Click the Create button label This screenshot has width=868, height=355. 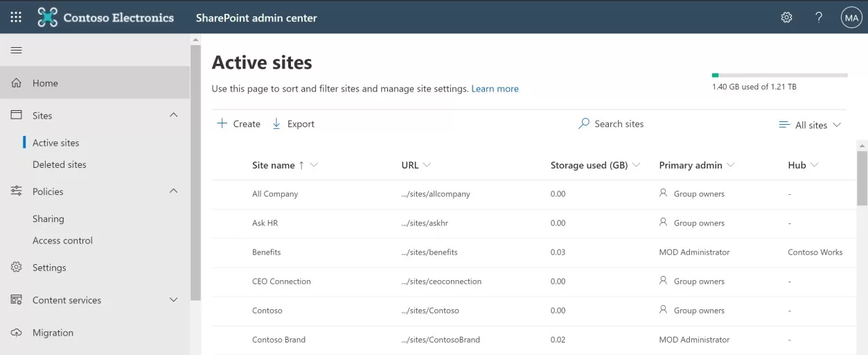click(247, 124)
